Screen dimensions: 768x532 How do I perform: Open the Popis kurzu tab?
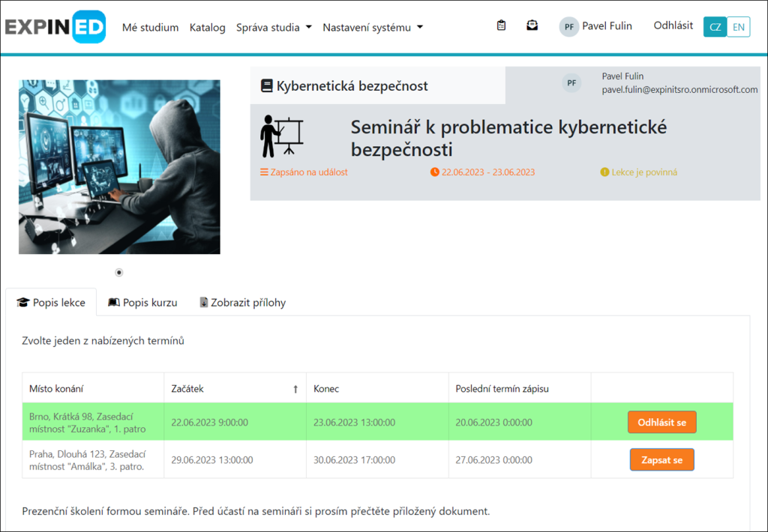[x=142, y=303]
